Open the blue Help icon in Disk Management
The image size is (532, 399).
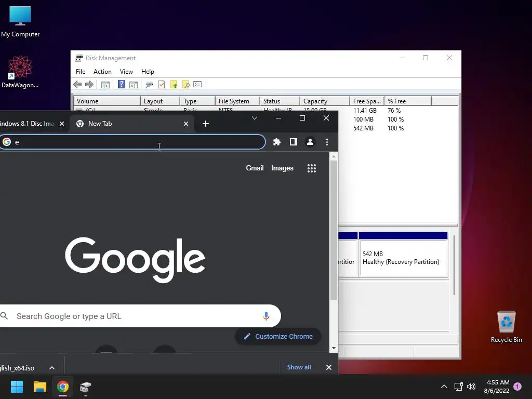pos(121,85)
